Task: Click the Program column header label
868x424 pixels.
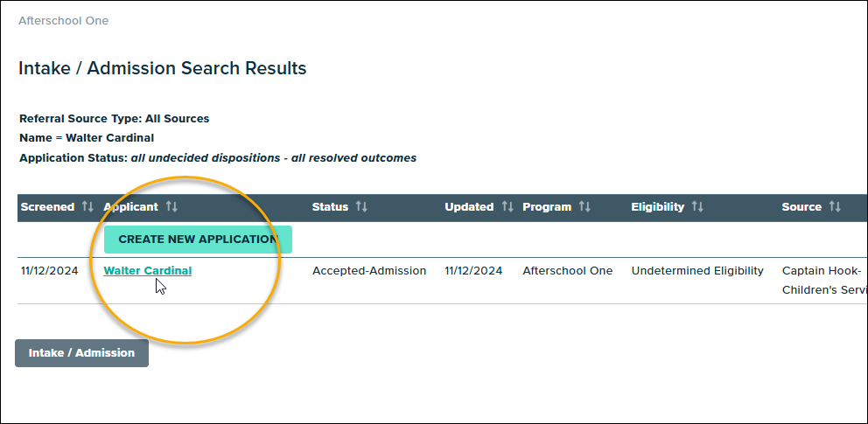Action: [547, 207]
